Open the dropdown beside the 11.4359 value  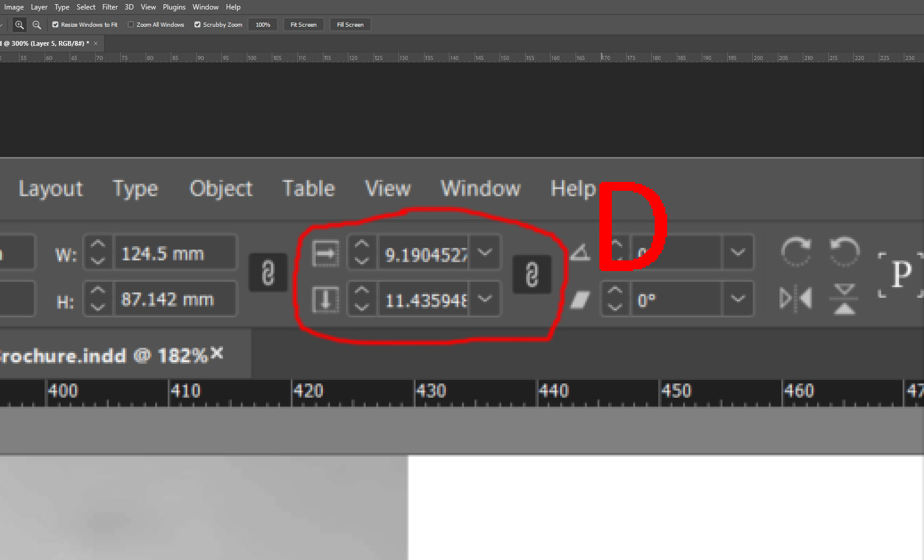pos(485,299)
